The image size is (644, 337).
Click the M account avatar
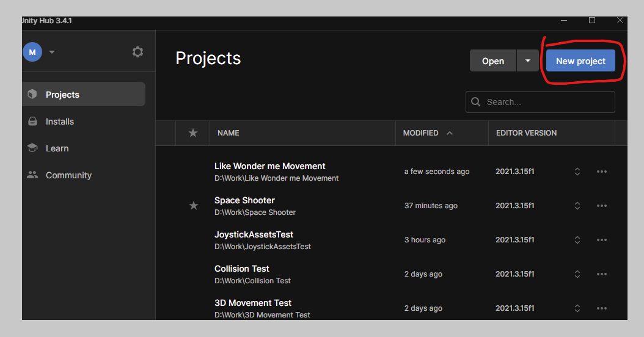(x=32, y=52)
